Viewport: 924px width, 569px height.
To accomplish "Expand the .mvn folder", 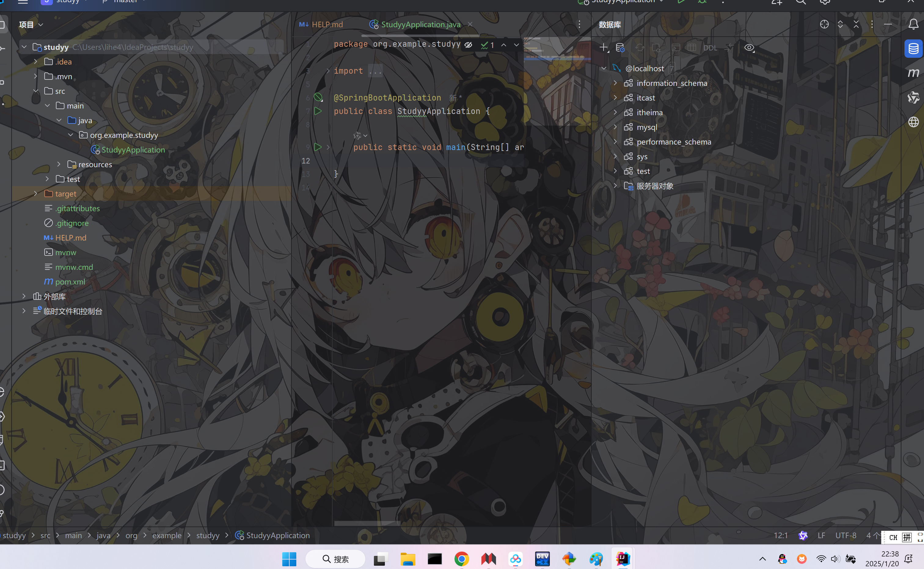I will click(x=36, y=76).
